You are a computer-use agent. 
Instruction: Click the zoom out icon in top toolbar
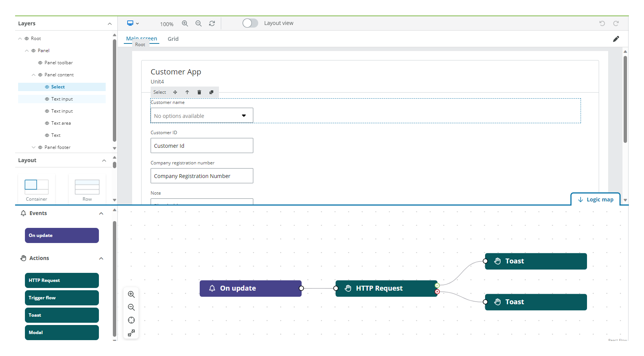(199, 23)
